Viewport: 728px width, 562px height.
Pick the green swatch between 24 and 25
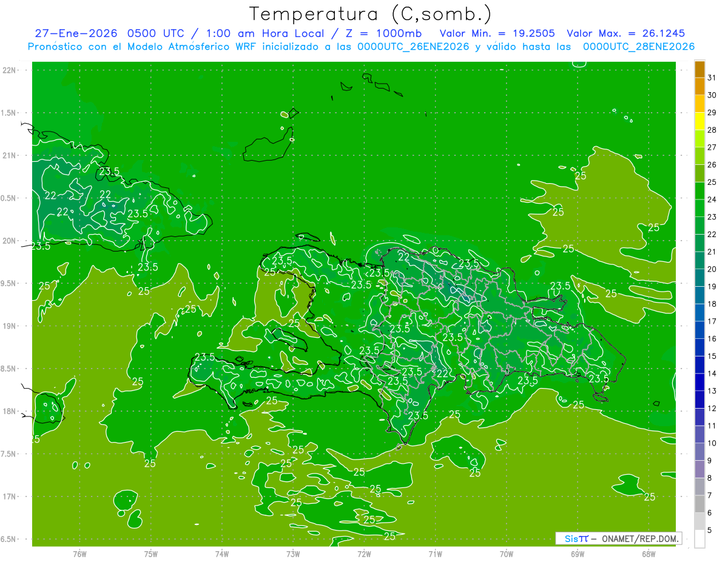(x=699, y=190)
